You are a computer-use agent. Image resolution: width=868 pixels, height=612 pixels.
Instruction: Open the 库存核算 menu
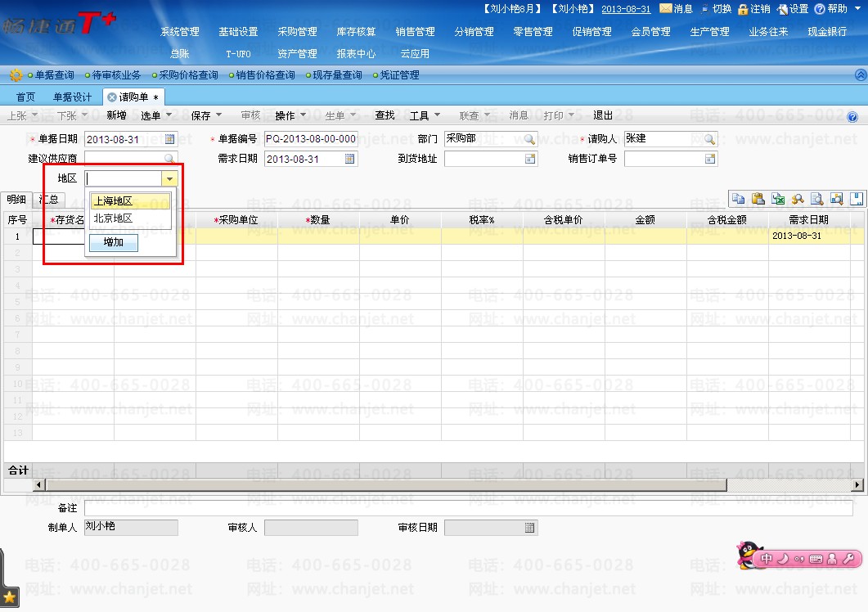coord(356,32)
